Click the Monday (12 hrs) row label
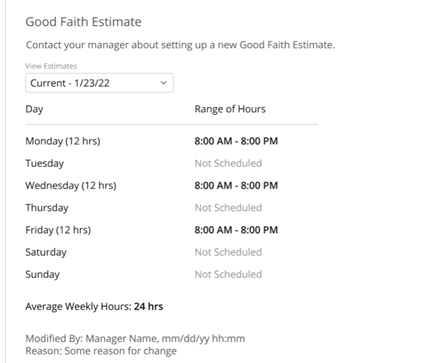445x363 pixels. click(63, 141)
